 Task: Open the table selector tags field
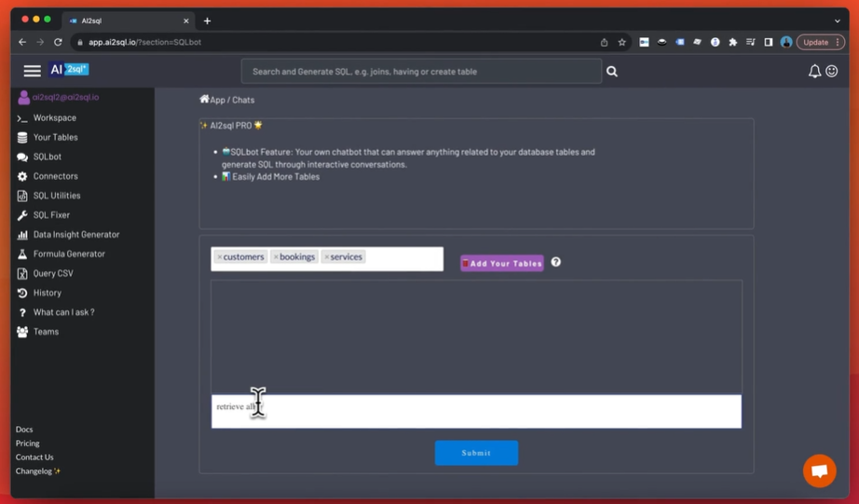tap(327, 259)
